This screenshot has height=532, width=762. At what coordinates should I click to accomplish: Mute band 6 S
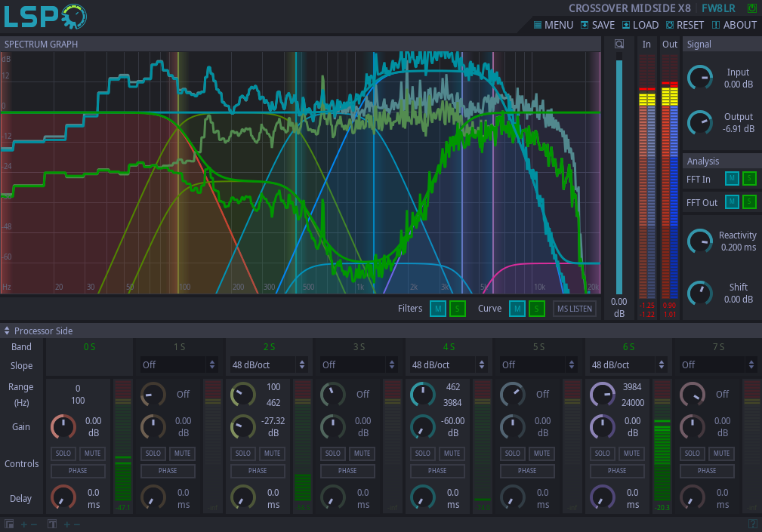point(632,454)
